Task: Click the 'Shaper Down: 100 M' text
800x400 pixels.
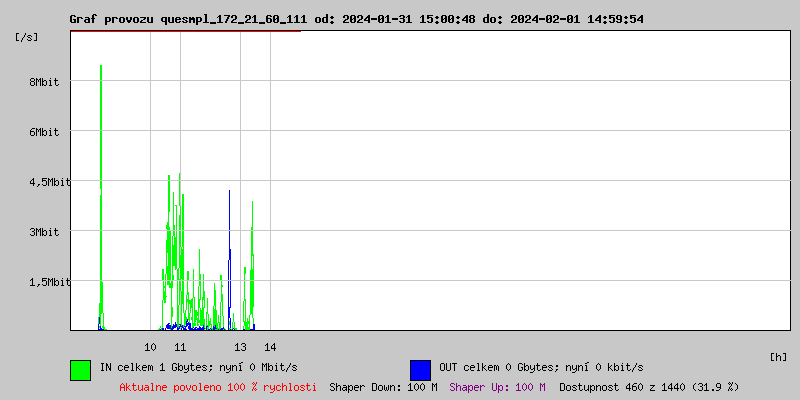Action: pos(383,386)
